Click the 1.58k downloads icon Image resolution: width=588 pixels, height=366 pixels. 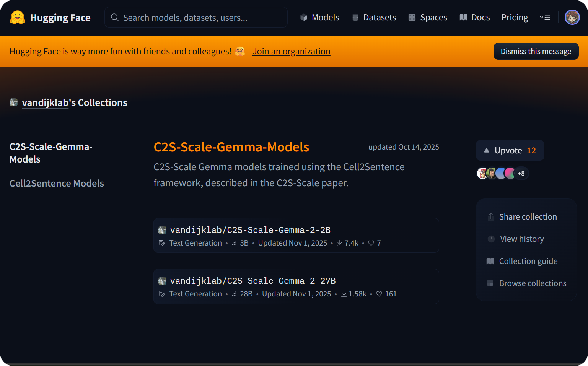344,294
